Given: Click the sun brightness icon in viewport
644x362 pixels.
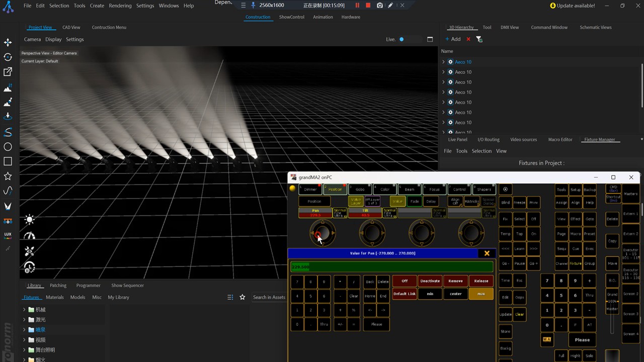Looking at the screenshot, I should coord(30,219).
